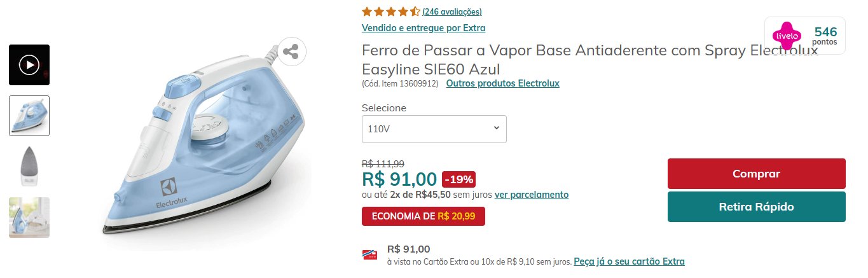
Task: Select the iron soleplate thumbnail
Action: click(29, 167)
